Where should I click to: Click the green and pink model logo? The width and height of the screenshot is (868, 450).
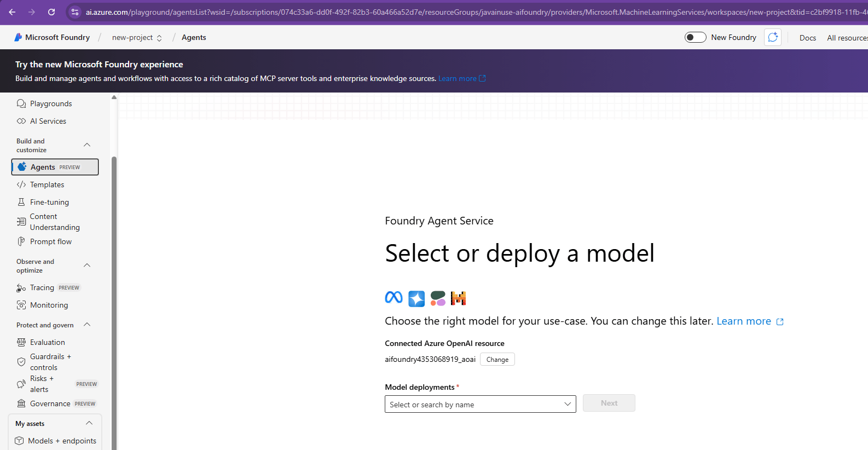[x=438, y=298]
